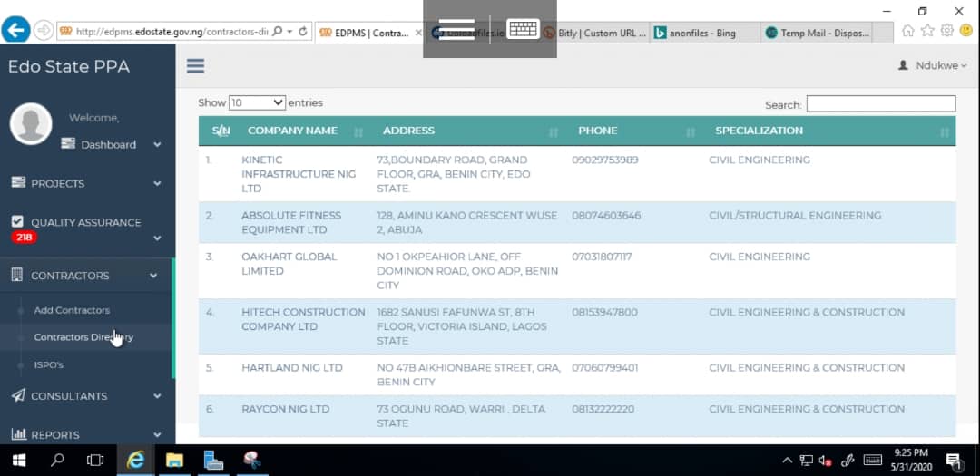Image resolution: width=980 pixels, height=476 pixels.
Task: Click the smiley feedback icon
Action: pos(966,31)
